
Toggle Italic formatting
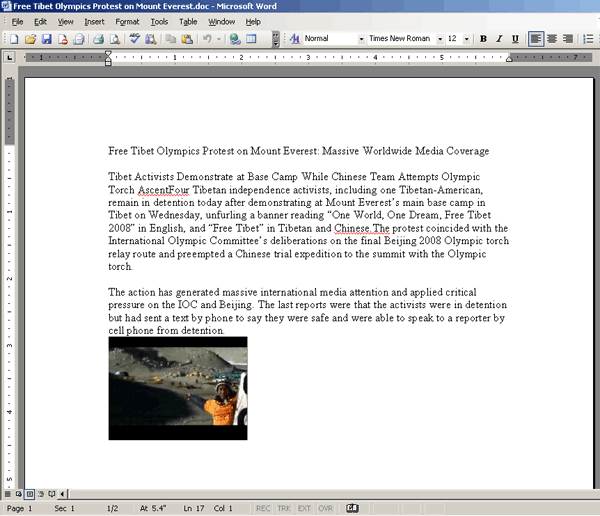tap(499, 39)
